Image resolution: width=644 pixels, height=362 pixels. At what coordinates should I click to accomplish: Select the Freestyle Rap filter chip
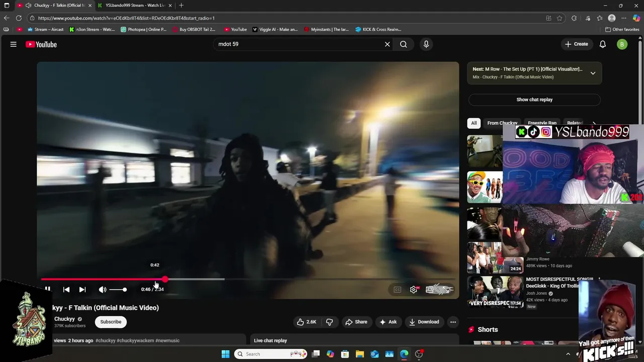542,123
